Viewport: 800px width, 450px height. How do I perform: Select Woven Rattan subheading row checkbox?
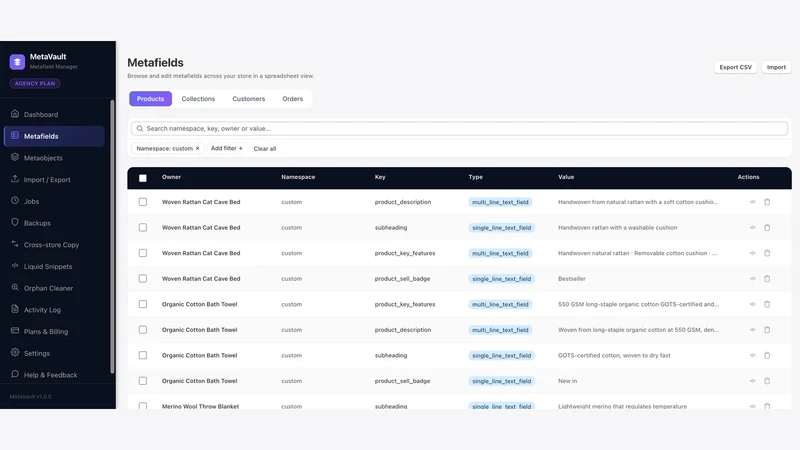[x=143, y=228]
